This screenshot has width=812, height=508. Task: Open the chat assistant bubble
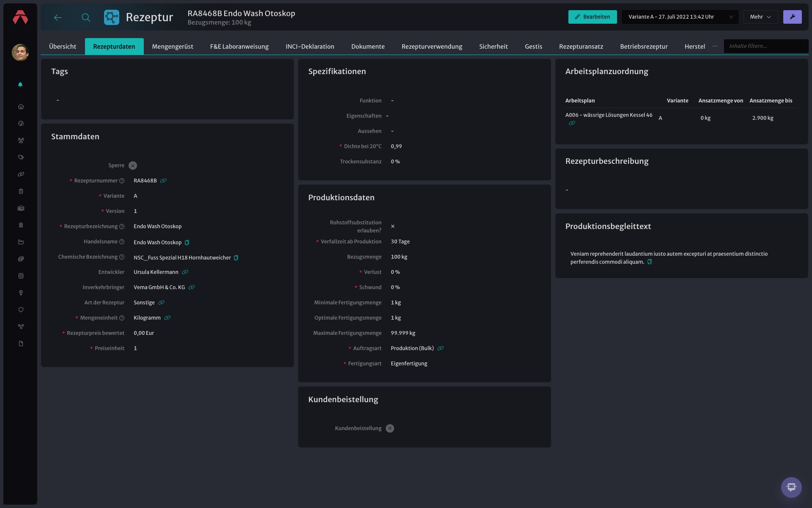(x=791, y=487)
